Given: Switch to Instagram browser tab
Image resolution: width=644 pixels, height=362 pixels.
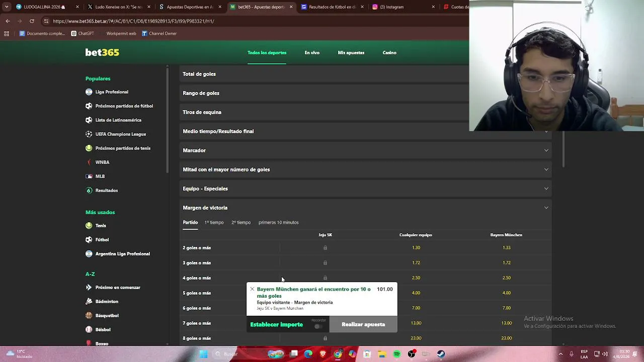Looking at the screenshot, I should click(403, 7).
